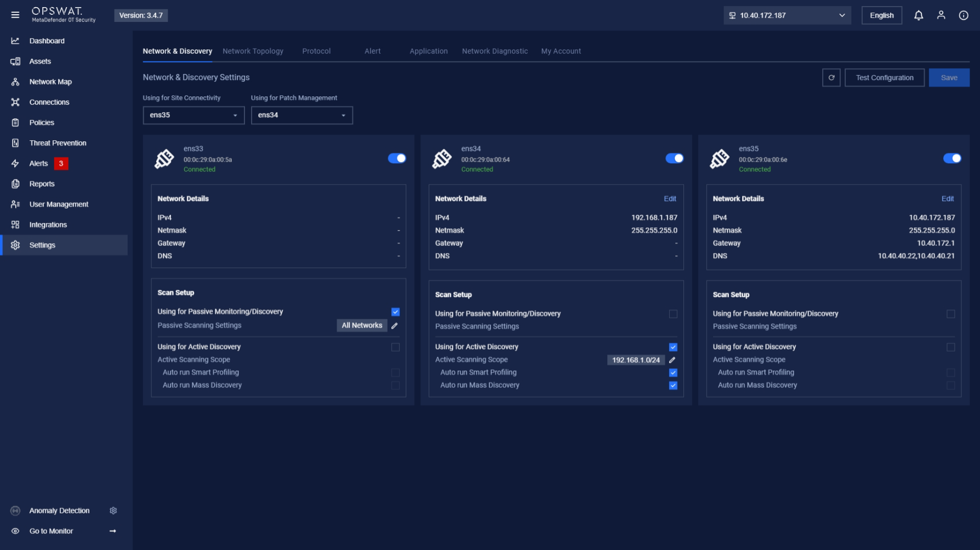Image resolution: width=980 pixels, height=550 pixels.
Task: Switch to Network Topology tab
Action: 253,51
